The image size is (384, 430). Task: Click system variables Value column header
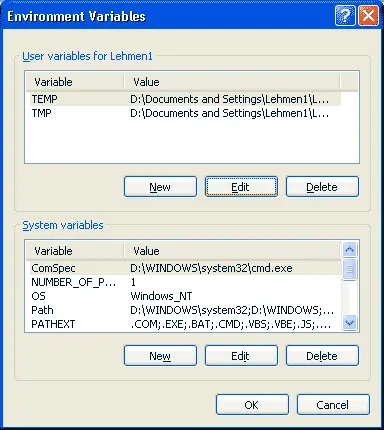pyautogui.click(x=232, y=251)
